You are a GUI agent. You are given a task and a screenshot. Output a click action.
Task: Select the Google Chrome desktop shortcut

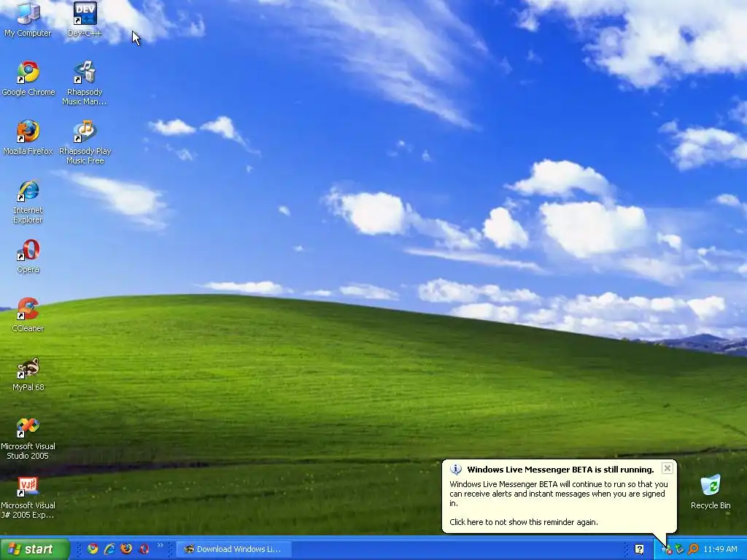click(x=28, y=79)
